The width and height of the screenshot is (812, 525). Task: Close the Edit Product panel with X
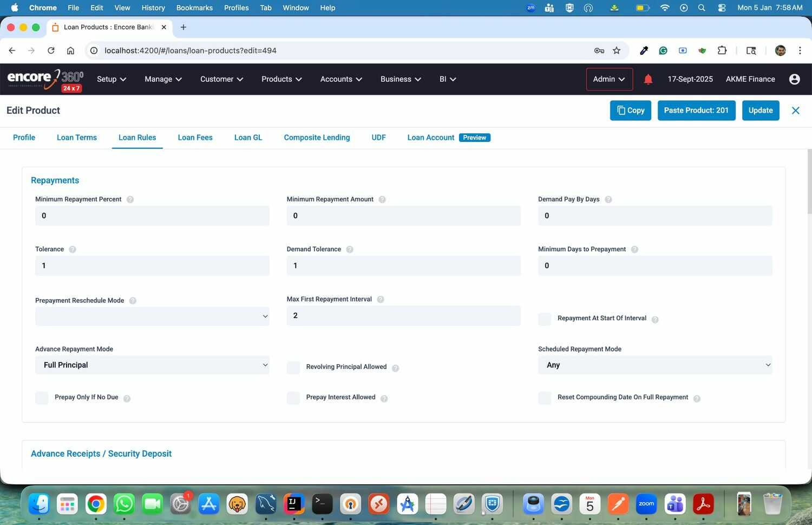point(795,111)
